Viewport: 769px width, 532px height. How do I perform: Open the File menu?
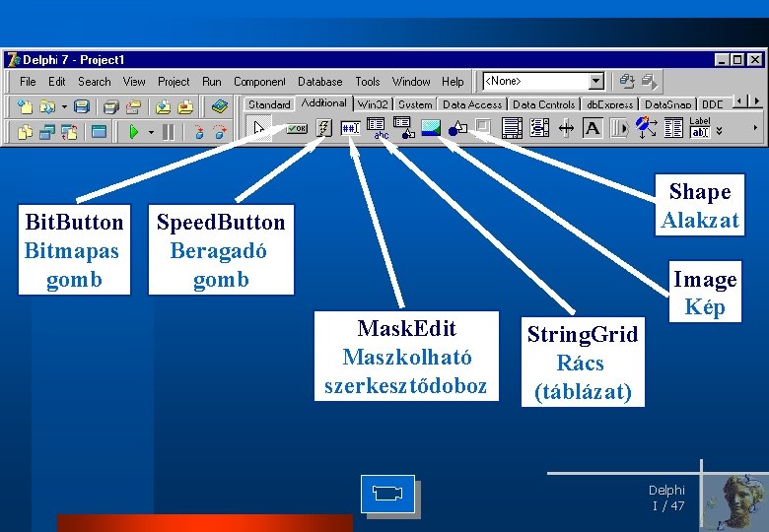[x=28, y=82]
